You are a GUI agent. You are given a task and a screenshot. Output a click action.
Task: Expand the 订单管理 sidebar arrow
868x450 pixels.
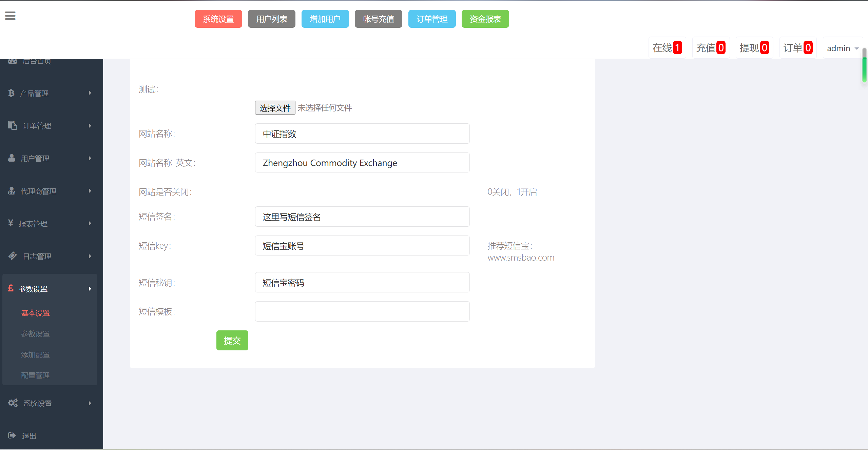coord(90,126)
